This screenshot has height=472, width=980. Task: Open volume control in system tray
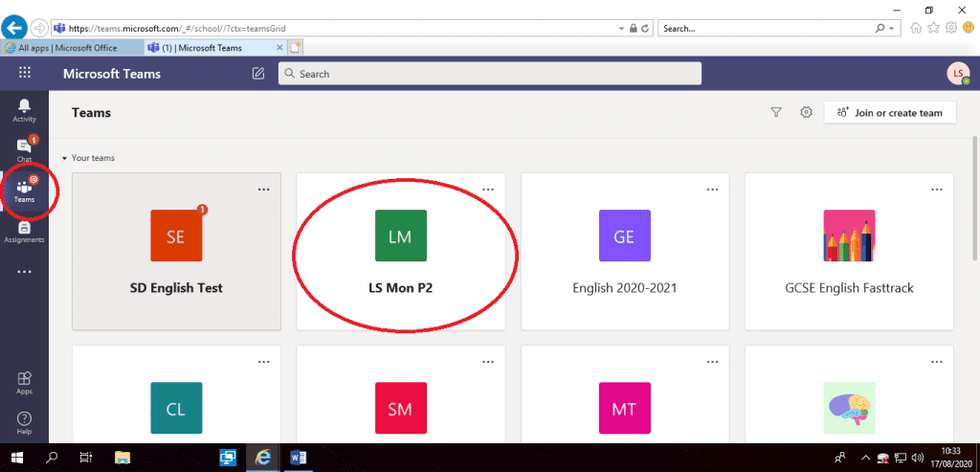[918, 458]
